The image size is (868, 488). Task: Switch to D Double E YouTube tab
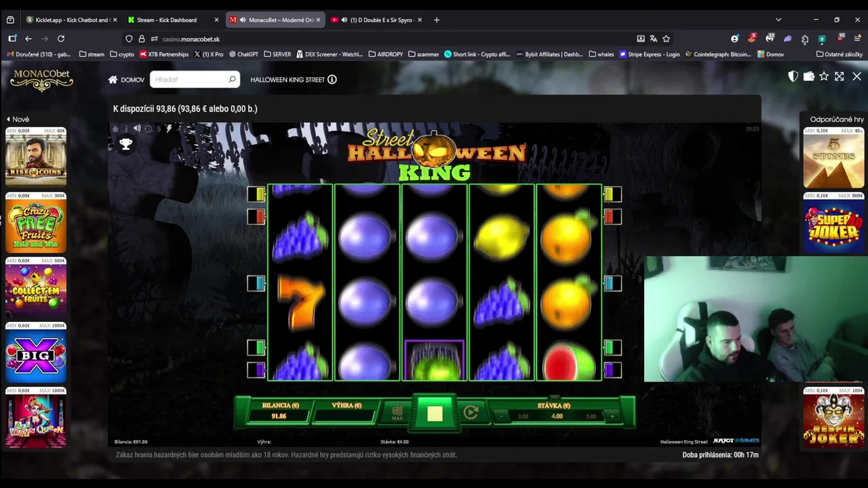pos(376,20)
